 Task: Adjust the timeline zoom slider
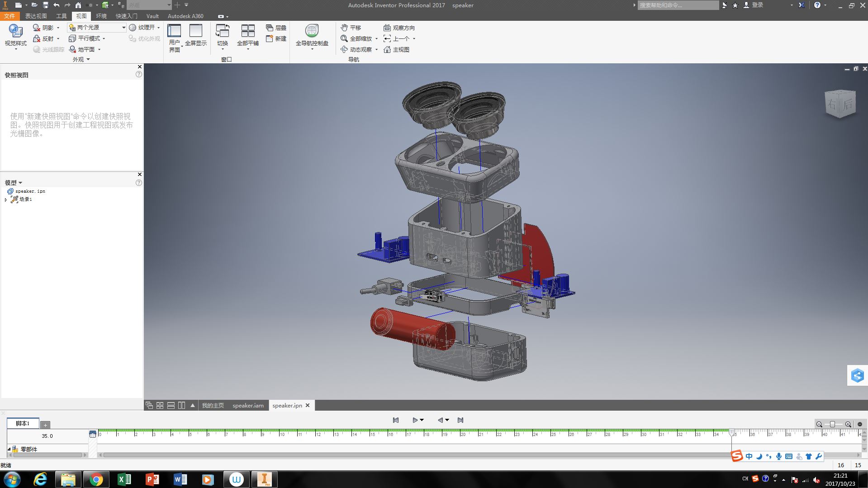click(x=833, y=424)
